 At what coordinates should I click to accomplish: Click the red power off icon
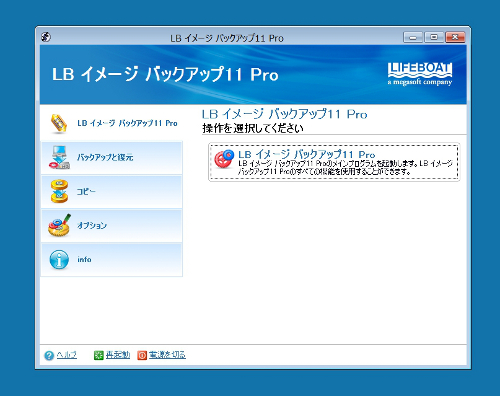(142, 356)
